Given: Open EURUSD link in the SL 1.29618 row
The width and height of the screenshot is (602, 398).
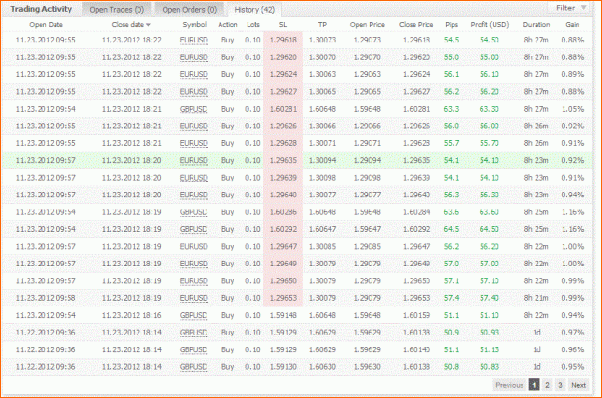Looking at the screenshot, I should [194, 40].
